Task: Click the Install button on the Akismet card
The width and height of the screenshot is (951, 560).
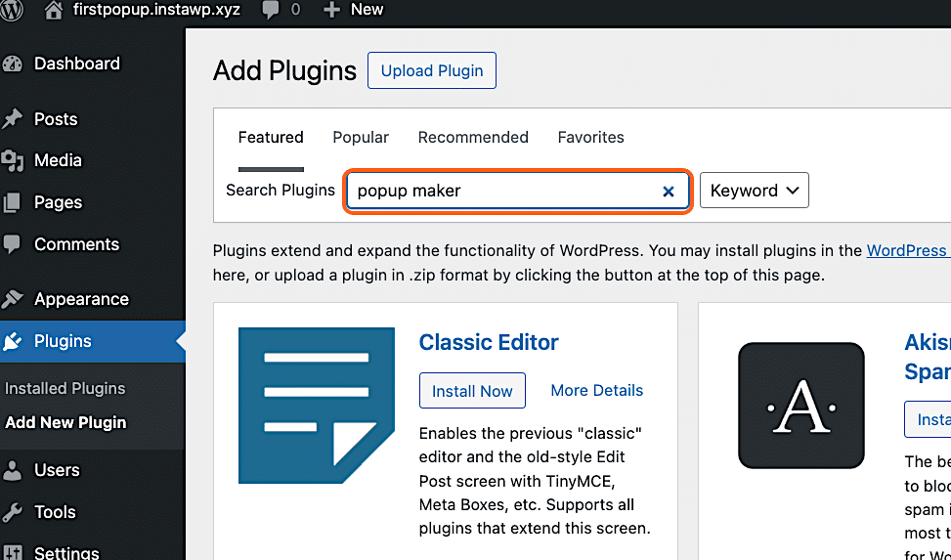Action: [928, 419]
